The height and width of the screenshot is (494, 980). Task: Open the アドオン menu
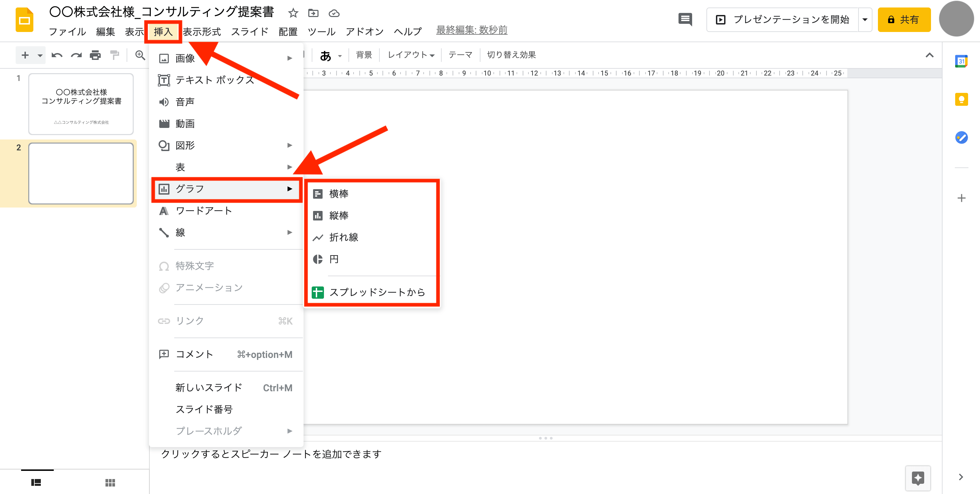(x=364, y=32)
